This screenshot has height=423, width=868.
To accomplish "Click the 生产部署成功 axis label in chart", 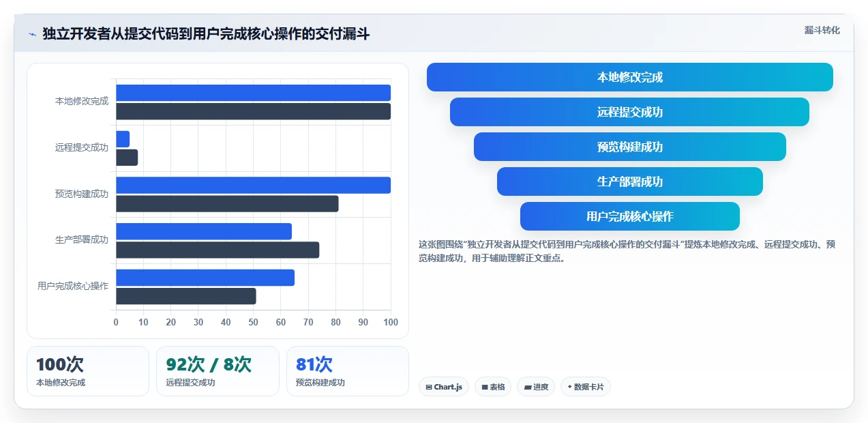I will [82, 240].
